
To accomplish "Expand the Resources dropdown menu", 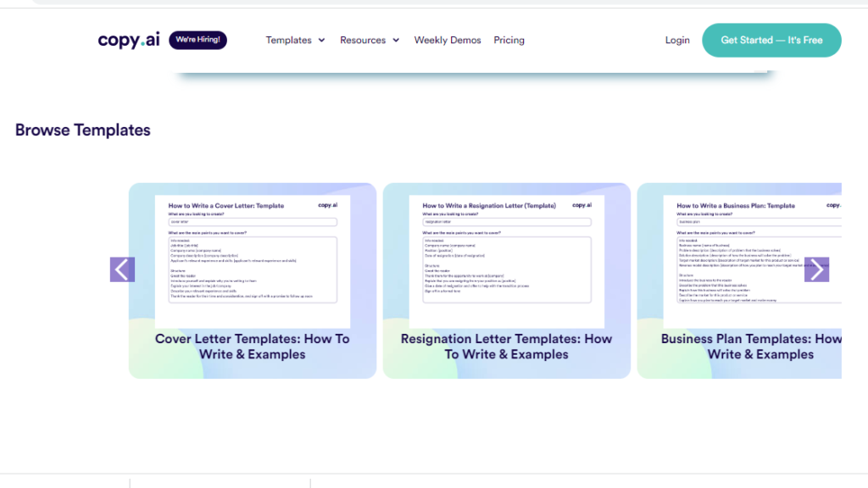I will pyautogui.click(x=370, y=40).
